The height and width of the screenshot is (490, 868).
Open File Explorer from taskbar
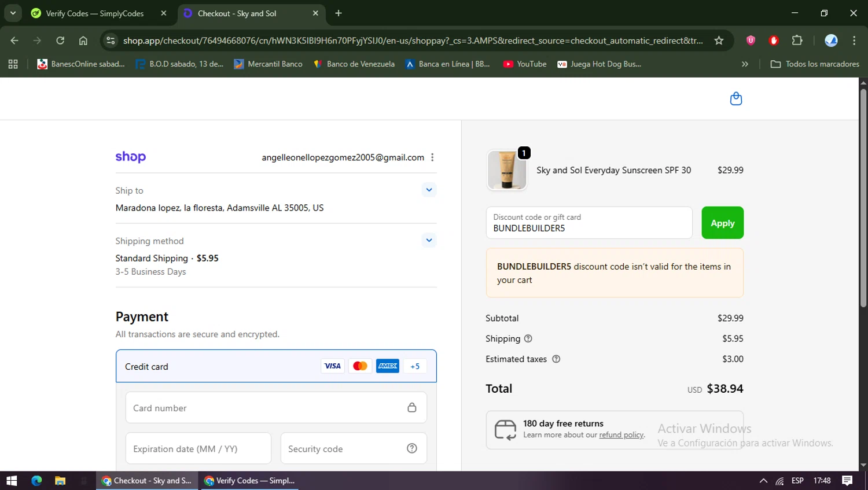point(60,481)
